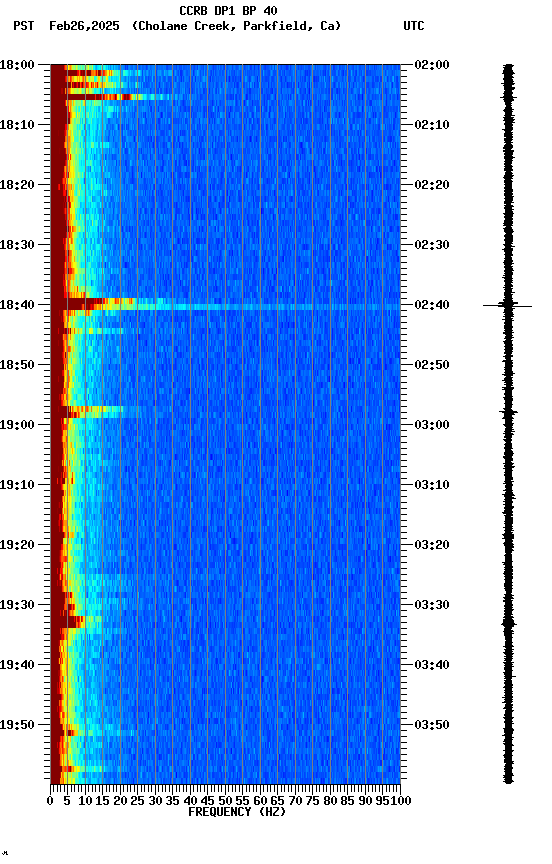This screenshot has width=552, height=864.
Task: Click the 5 Hz frequency axis label
Action: (67, 801)
